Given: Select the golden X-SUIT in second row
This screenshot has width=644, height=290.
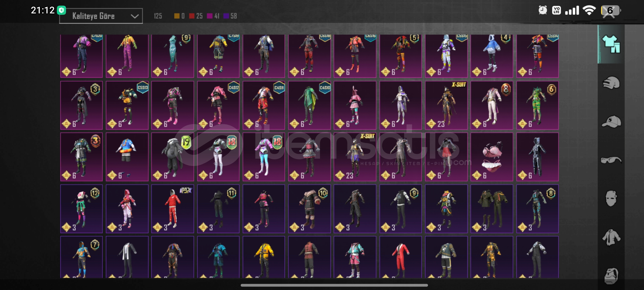Looking at the screenshot, I should [x=446, y=105].
